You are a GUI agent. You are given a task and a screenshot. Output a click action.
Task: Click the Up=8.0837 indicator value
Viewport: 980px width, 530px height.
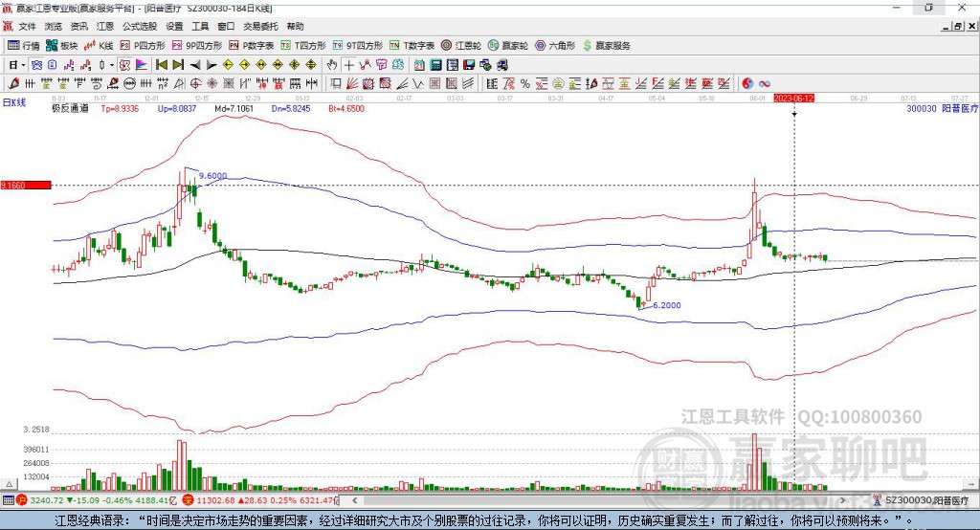177,108
